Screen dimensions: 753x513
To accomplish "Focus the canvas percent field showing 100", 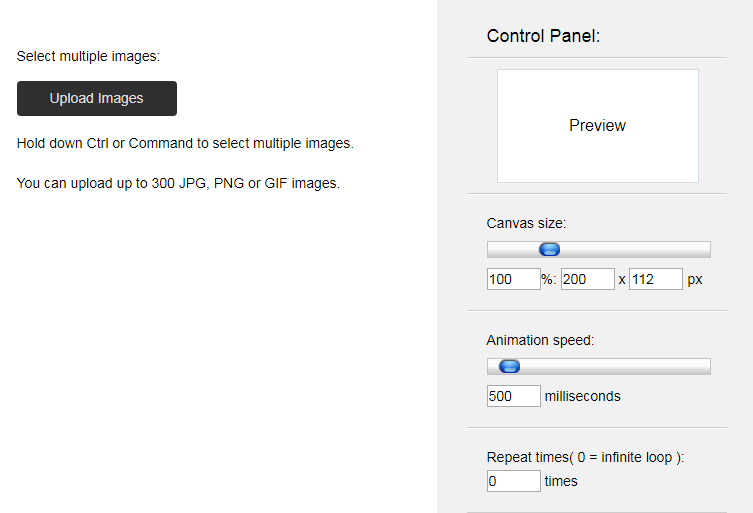I will 514,279.
